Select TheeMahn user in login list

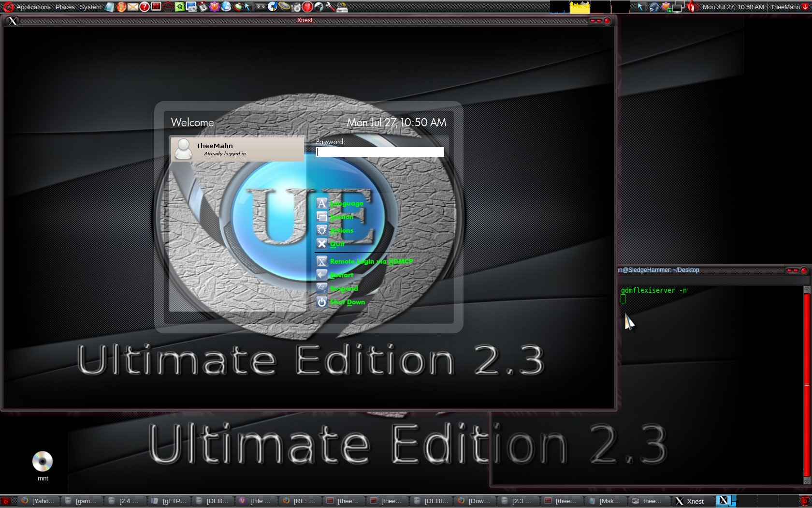pyautogui.click(x=237, y=149)
